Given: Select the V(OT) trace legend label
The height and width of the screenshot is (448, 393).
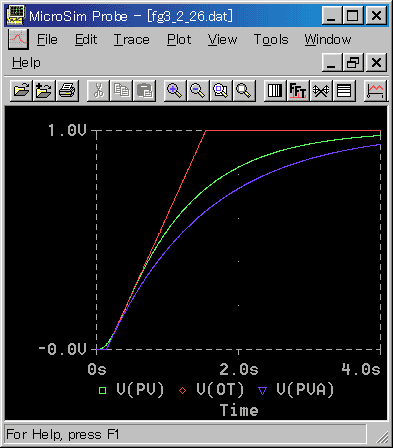Looking at the screenshot, I should [220, 389].
